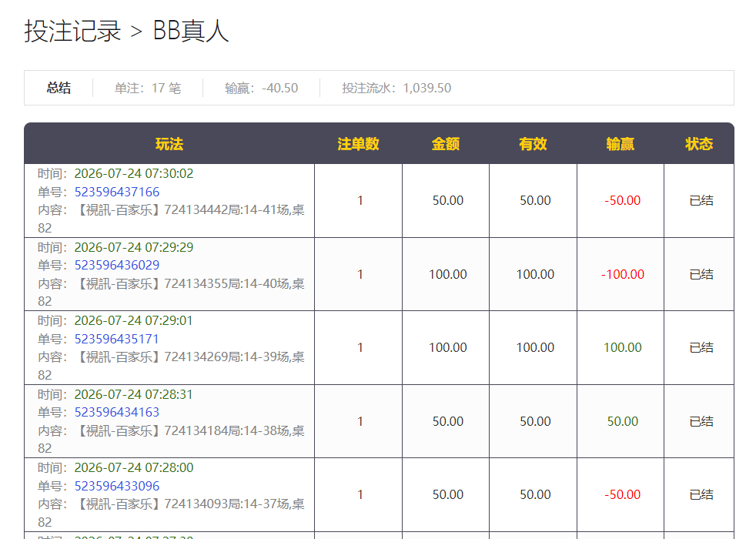756x539 pixels.
Task: Click content text with 724134184局:14-38场
Action: pyautogui.click(x=171, y=439)
